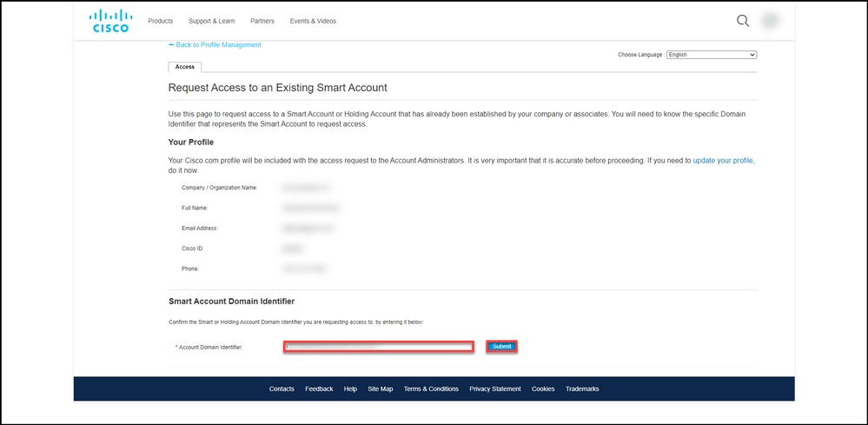
Task: Focus the Account Domain Identifier field
Action: pos(379,347)
